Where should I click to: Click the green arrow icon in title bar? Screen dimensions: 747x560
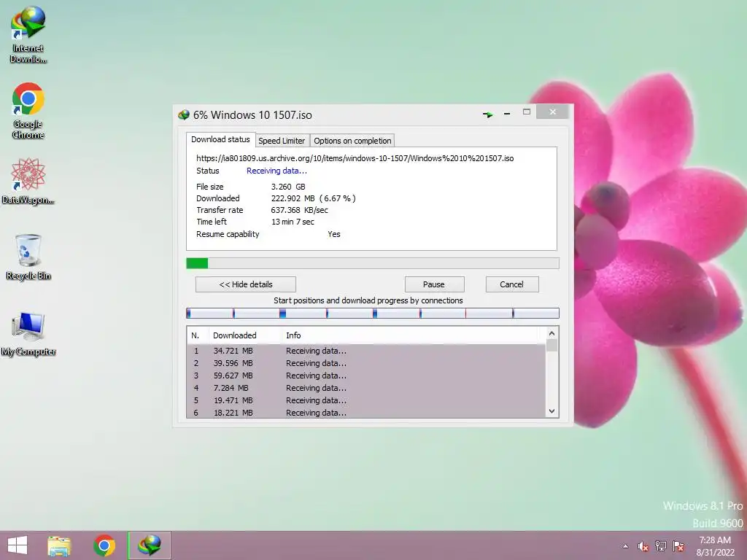[x=487, y=114]
